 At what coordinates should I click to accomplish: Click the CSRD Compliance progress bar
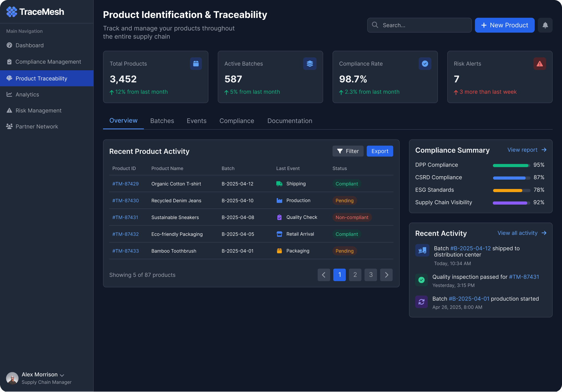(x=511, y=178)
